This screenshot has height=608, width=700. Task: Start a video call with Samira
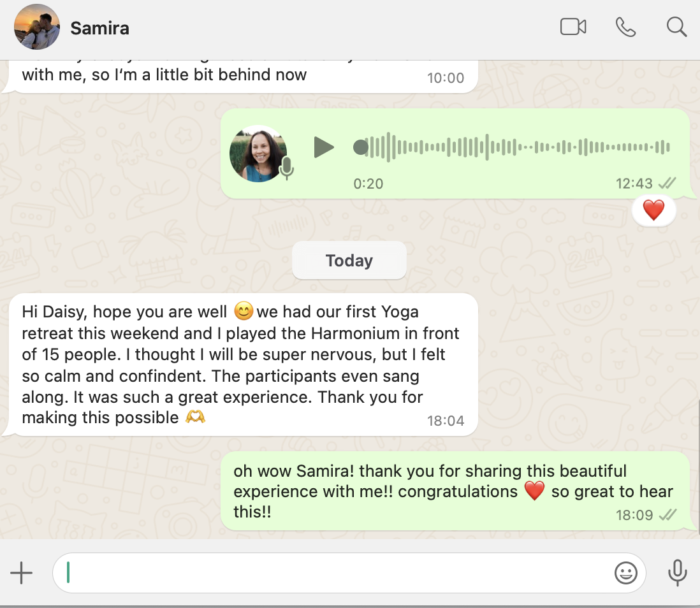[573, 27]
